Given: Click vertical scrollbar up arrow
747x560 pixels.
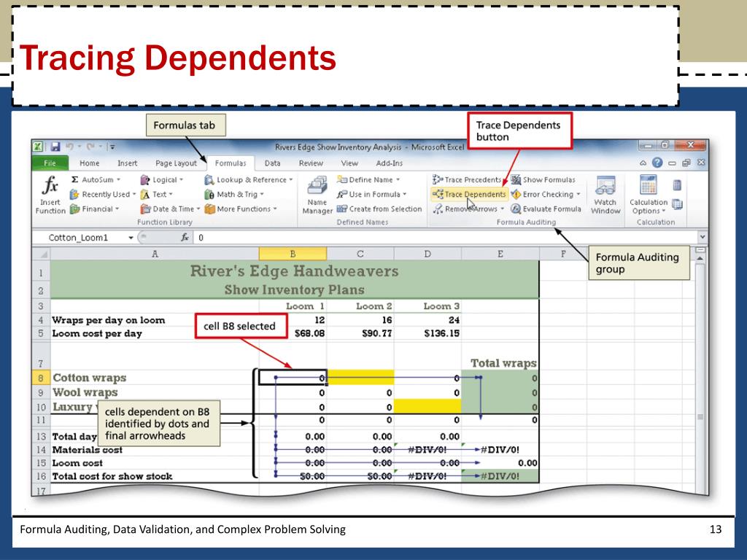Looking at the screenshot, I should 700,257.
